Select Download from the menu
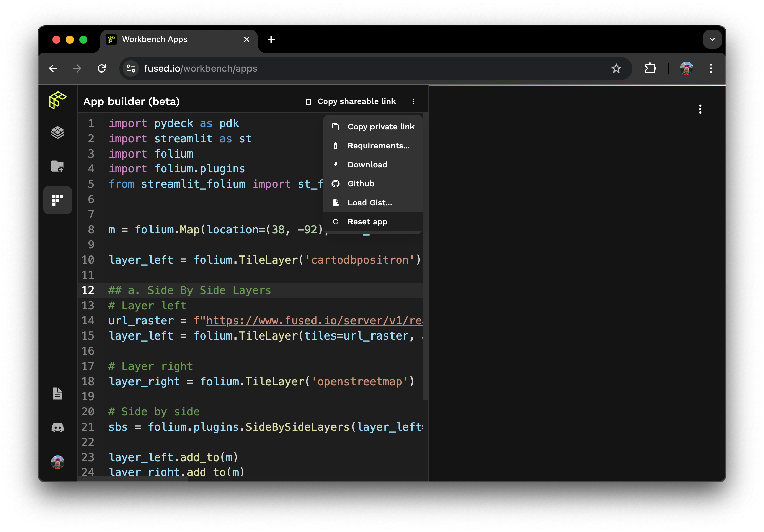The image size is (764, 532). [x=373, y=165]
